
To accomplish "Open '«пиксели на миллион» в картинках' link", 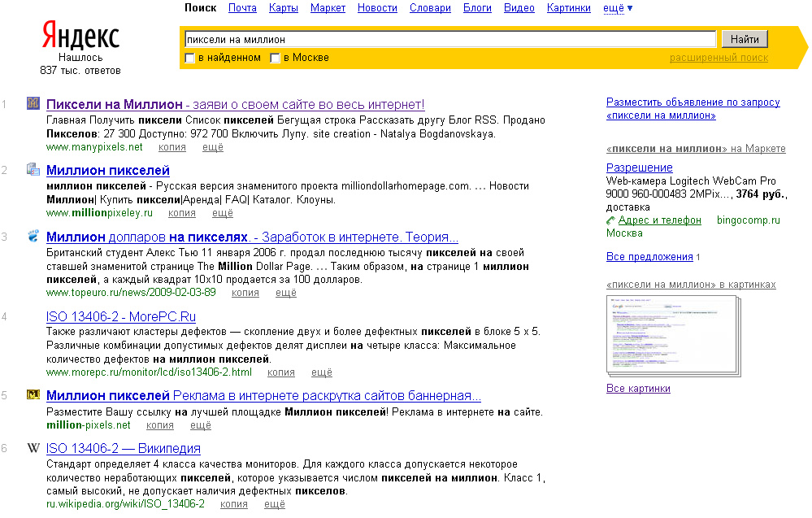I will (691, 285).
